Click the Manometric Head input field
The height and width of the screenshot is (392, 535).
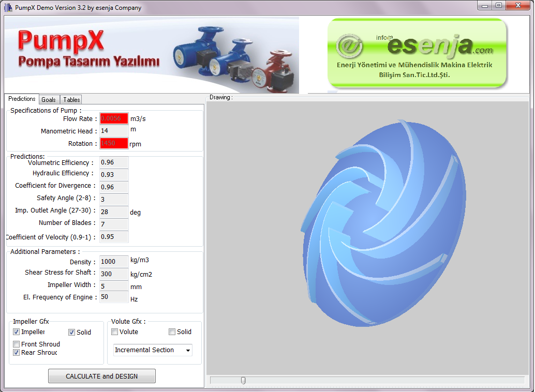pos(114,131)
